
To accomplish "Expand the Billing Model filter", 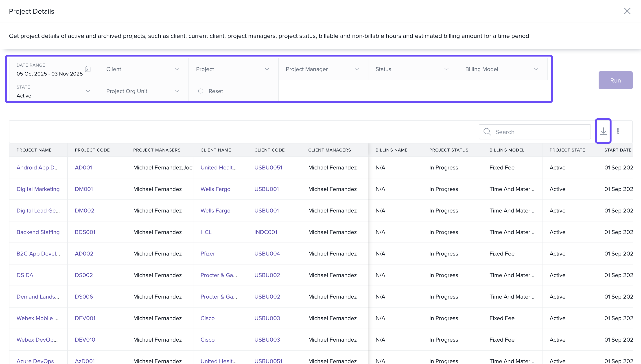I will tap(502, 69).
